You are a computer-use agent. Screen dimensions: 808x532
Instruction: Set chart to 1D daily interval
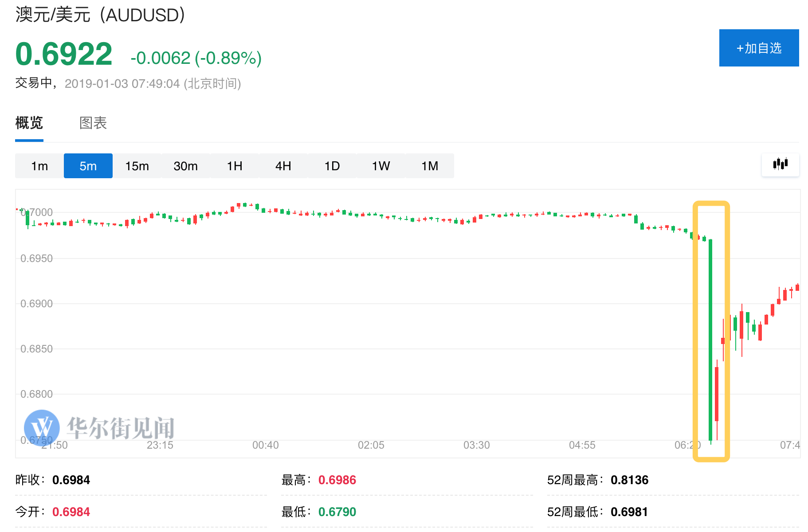click(332, 166)
